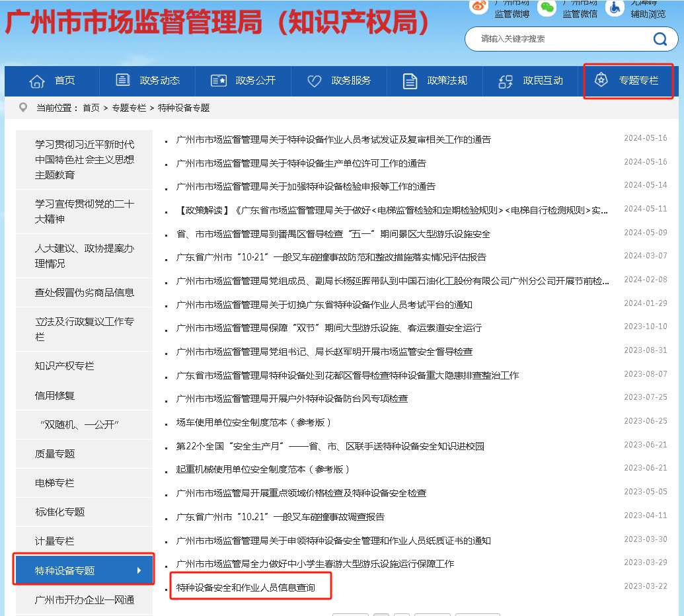
Task: Click the accessibility 无障碍 browsing icon
Action: [615, 7]
